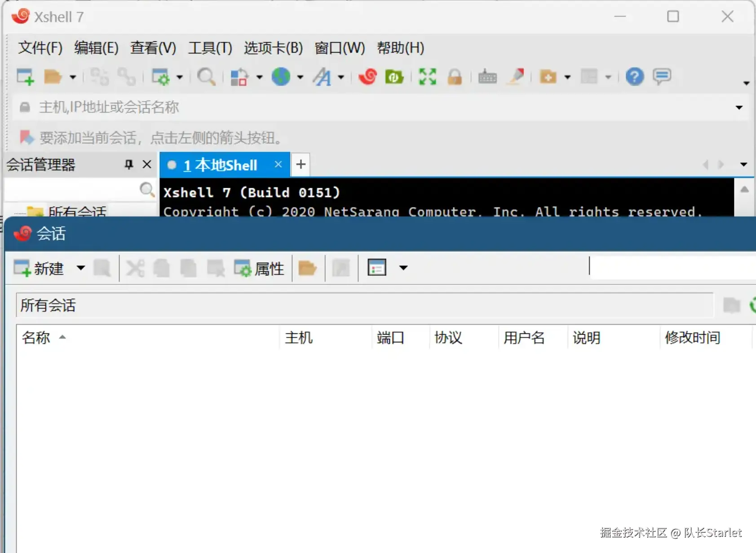Viewport: 756px width, 553px height.
Task: Open the 查看(V) menu
Action: click(153, 48)
